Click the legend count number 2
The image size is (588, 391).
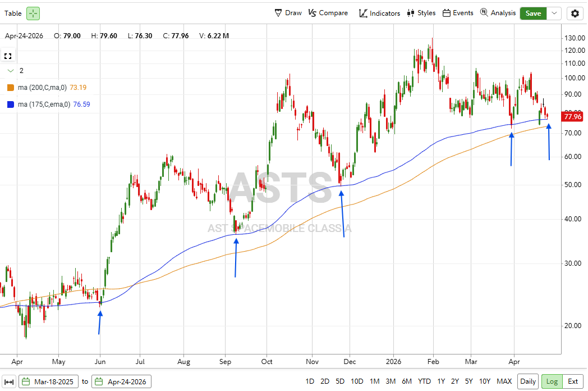21,71
